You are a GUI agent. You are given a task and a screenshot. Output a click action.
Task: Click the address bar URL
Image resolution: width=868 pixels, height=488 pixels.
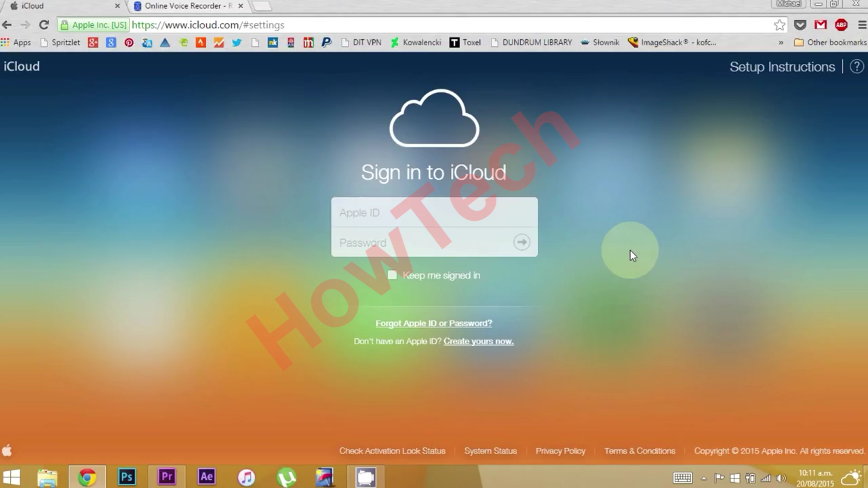point(208,25)
